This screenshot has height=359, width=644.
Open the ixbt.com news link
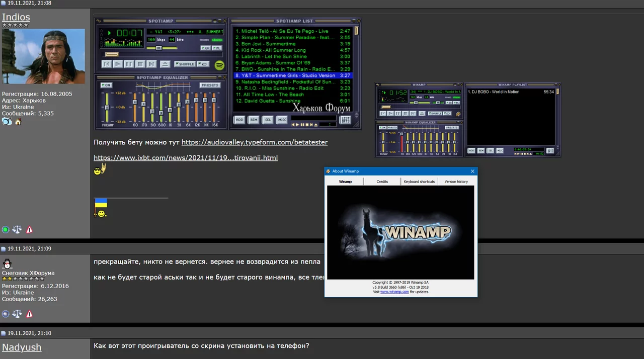pos(186,158)
